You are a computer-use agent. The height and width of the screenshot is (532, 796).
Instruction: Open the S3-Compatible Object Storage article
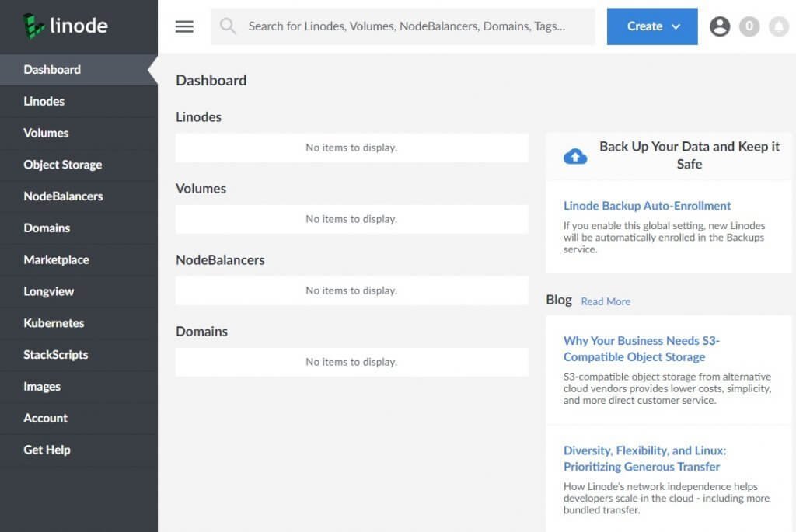(641, 348)
